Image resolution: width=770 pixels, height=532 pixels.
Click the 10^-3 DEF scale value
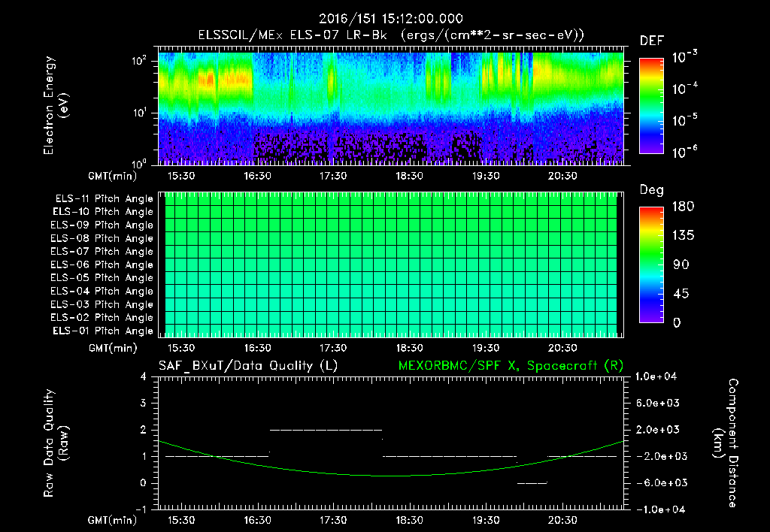pos(684,57)
